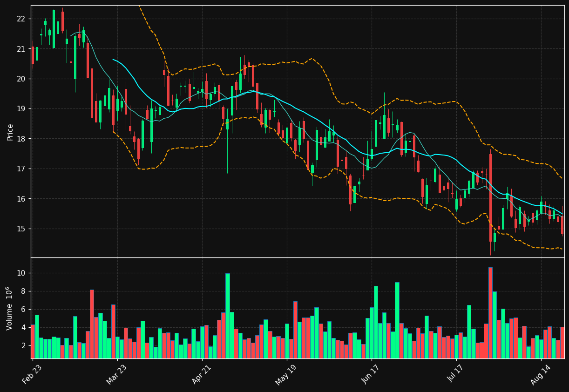The image size is (569, 392).
Task: Click the 21 price axis label
Action: (21, 49)
